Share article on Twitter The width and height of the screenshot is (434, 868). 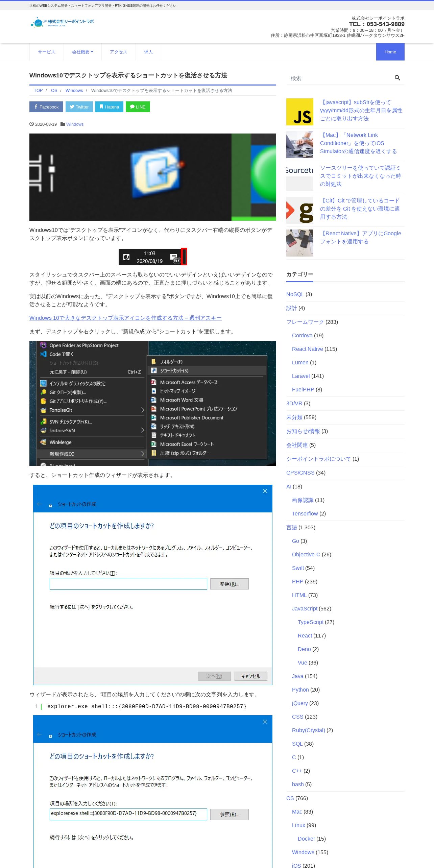point(79,107)
